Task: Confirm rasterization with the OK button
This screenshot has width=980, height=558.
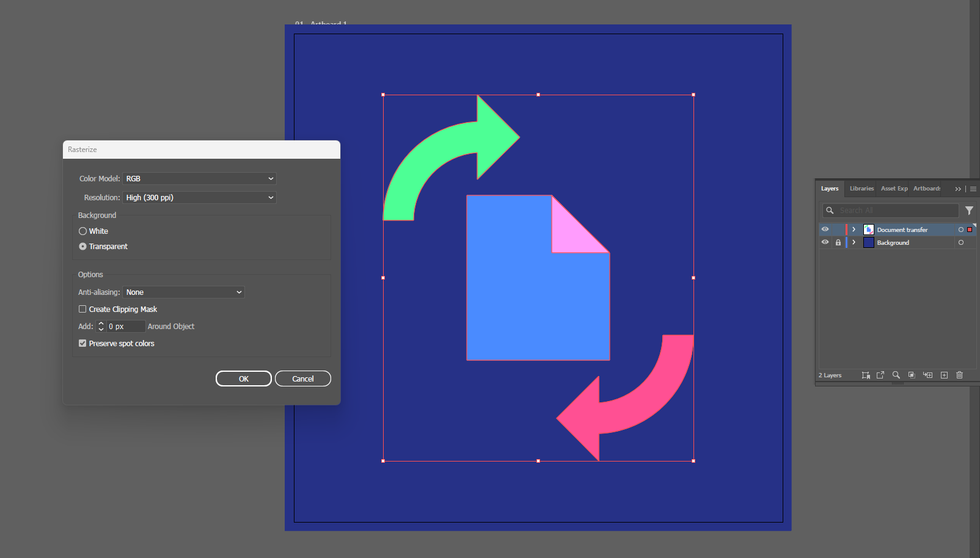Action: (243, 379)
